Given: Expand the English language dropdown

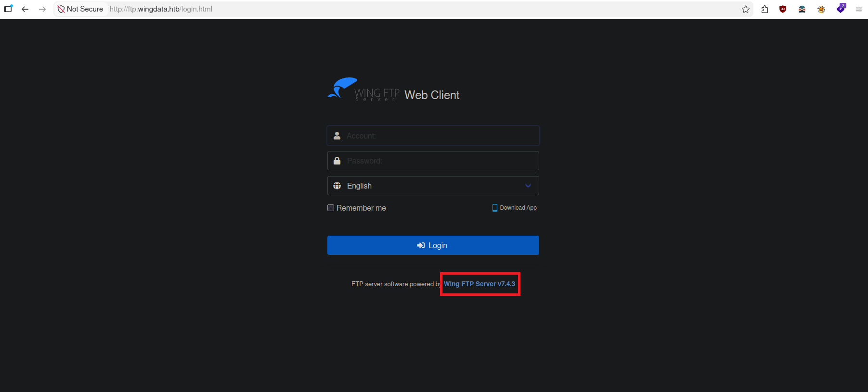Looking at the screenshot, I should (433, 186).
